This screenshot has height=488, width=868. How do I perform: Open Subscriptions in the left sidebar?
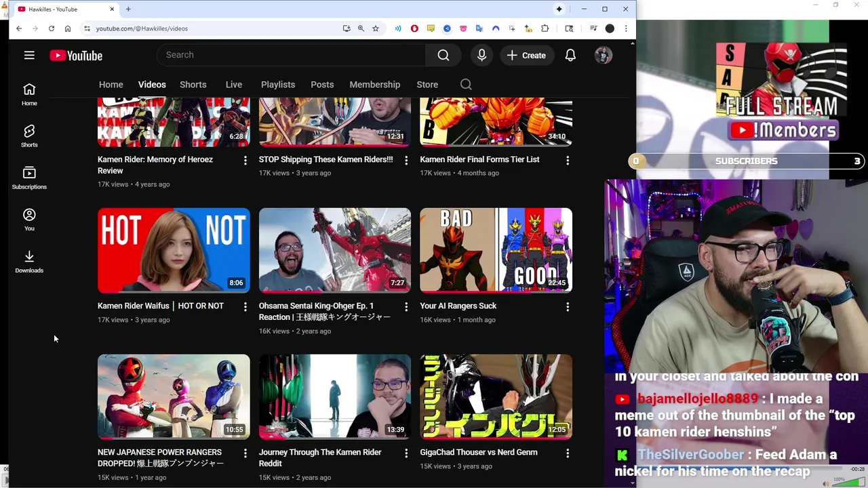pos(29,178)
